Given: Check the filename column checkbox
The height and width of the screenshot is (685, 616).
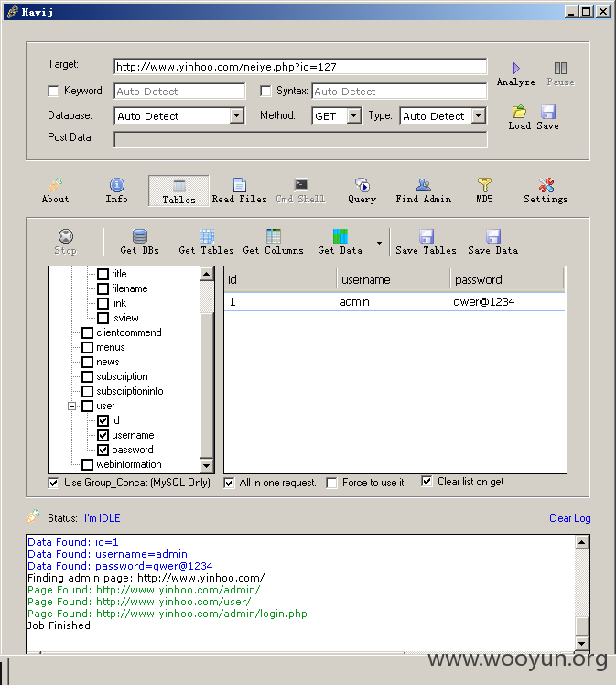Looking at the screenshot, I should coord(103,288).
